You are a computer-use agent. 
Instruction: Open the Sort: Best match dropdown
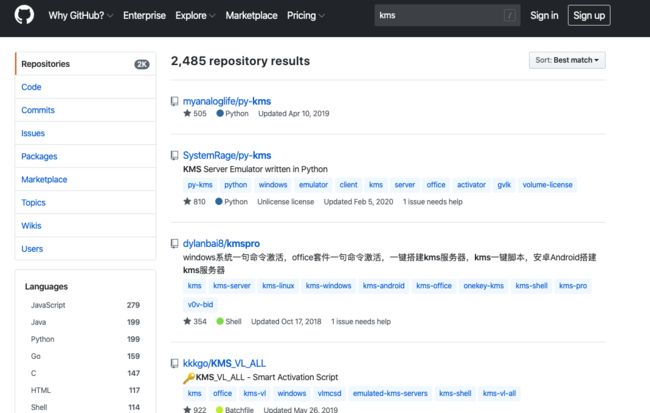click(x=567, y=60)
